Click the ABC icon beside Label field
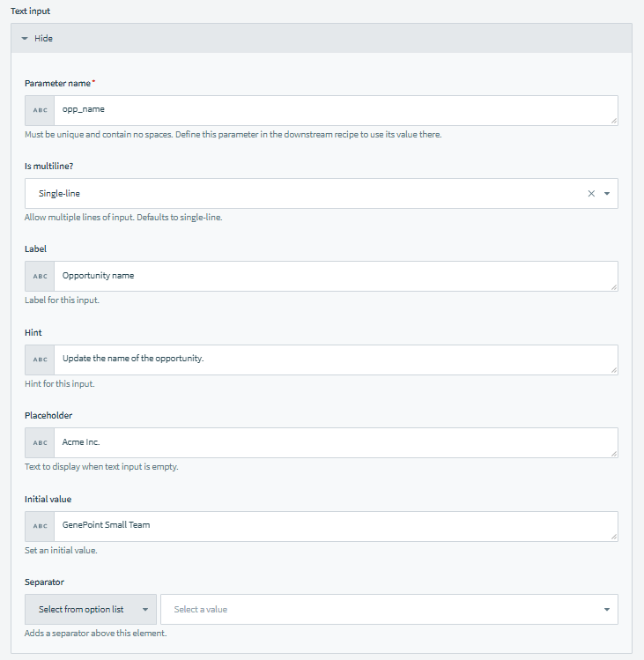This screenshot has height=660, width=644. coord(40,276)
